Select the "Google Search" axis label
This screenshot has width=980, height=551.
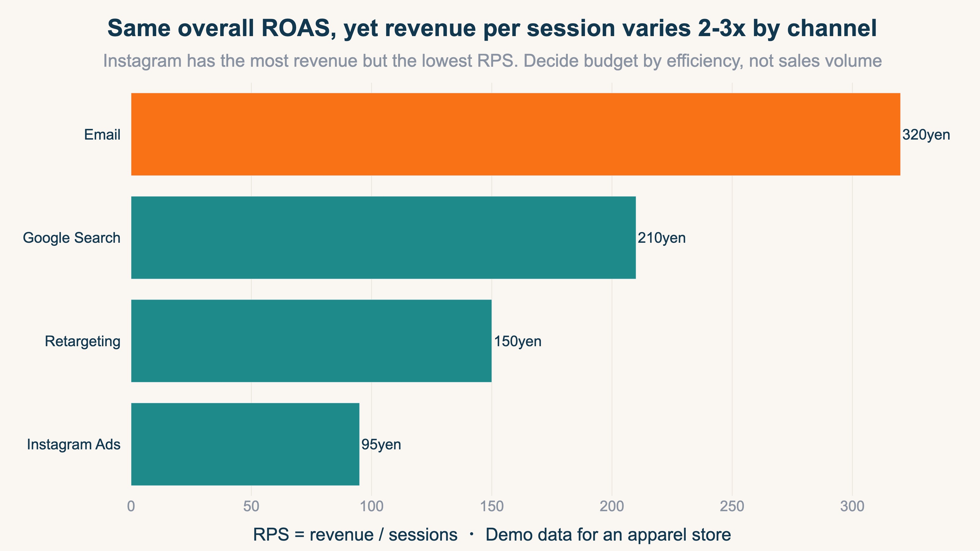72,238
